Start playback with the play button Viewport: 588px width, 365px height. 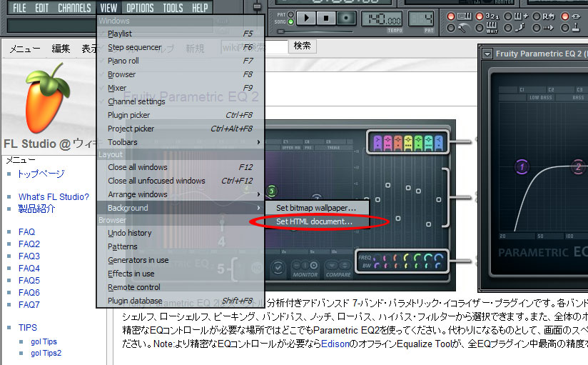[x=306, y=18]
